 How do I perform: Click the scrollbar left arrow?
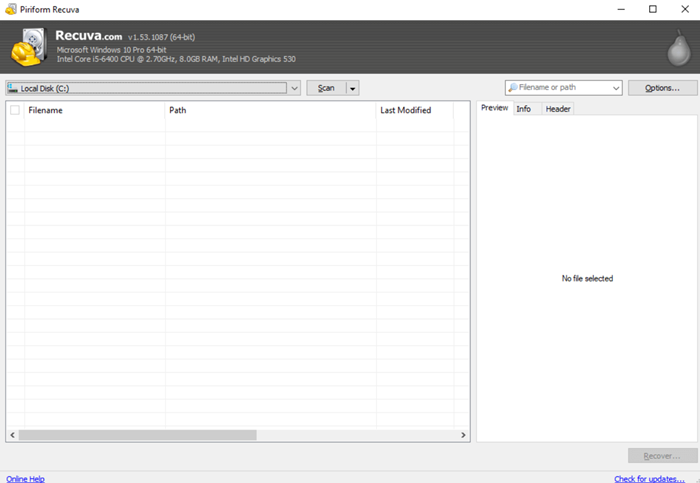[12, 435]
